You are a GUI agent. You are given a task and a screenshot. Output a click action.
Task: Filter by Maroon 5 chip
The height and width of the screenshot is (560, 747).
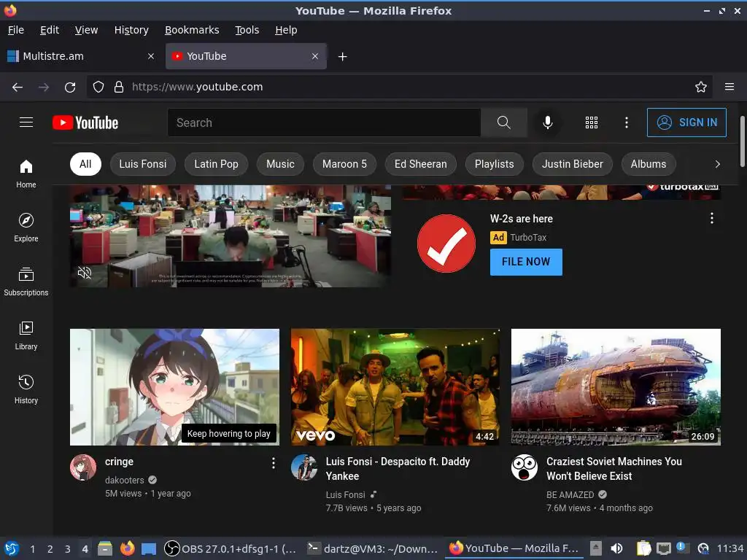point(344,164)
